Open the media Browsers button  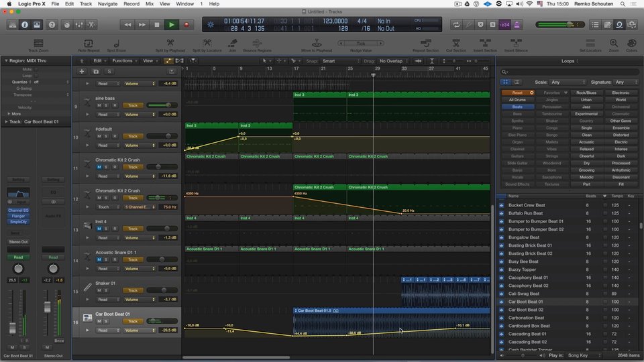pyautogui.click(x=632, y=25)
